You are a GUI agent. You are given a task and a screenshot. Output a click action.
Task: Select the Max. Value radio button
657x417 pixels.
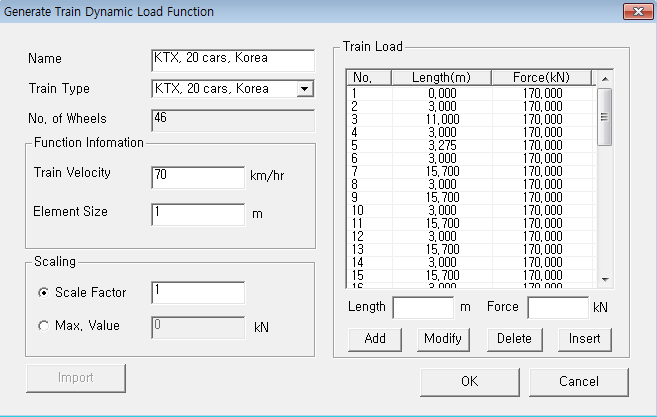pyautogui.click(x=44, y=326)
